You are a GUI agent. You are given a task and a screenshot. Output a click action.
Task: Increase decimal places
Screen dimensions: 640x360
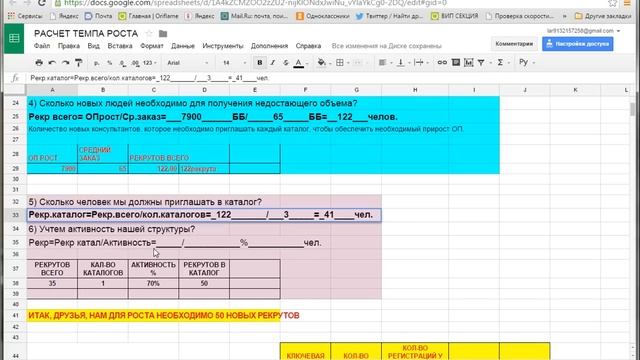pos(135,63)
